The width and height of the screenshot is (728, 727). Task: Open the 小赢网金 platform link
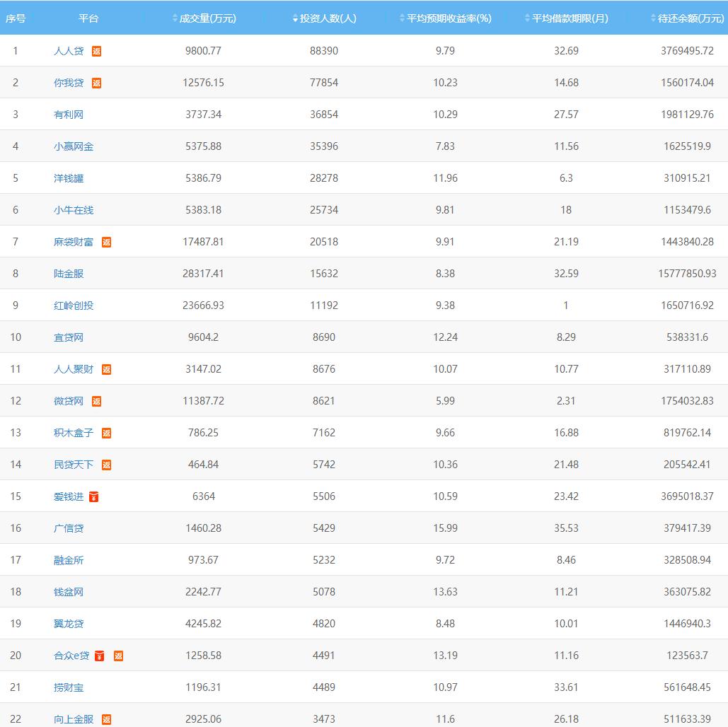coord(74,146)
